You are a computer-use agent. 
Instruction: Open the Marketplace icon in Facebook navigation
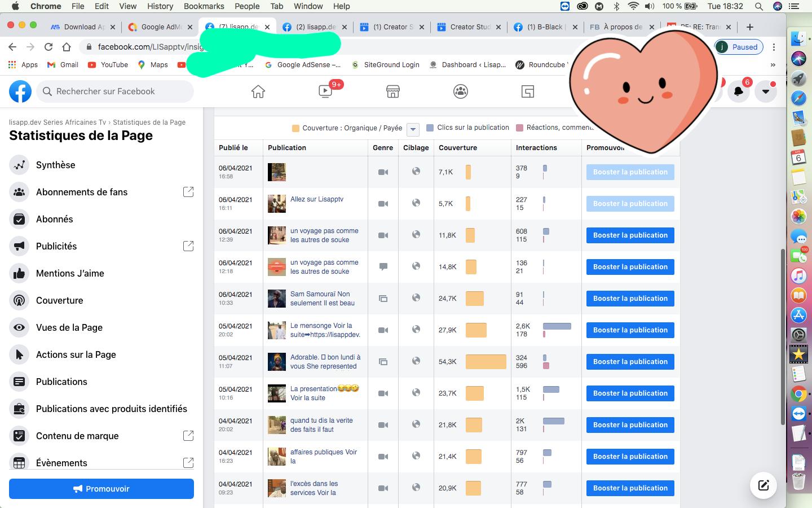point(393,91)
